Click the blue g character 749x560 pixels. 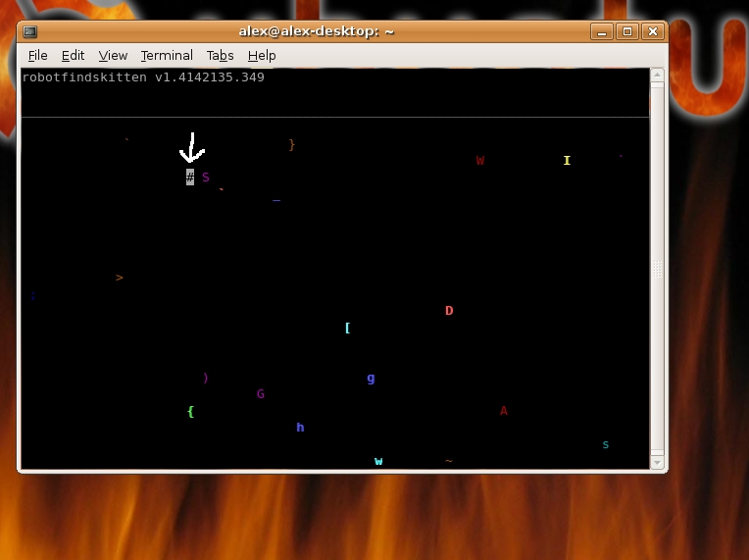point(371,379)
